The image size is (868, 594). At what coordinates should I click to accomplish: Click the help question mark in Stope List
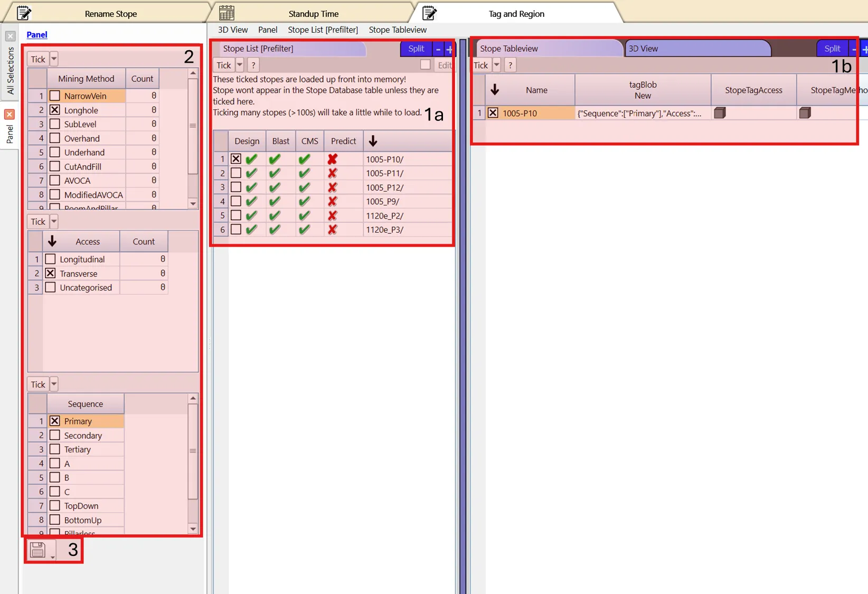click(253, 65)
